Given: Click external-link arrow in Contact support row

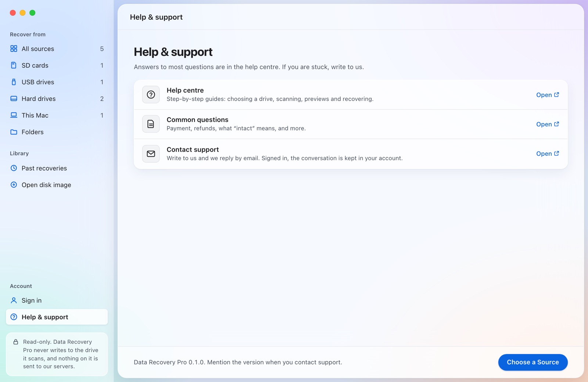Looking at the screenshot, I should 556,154.
